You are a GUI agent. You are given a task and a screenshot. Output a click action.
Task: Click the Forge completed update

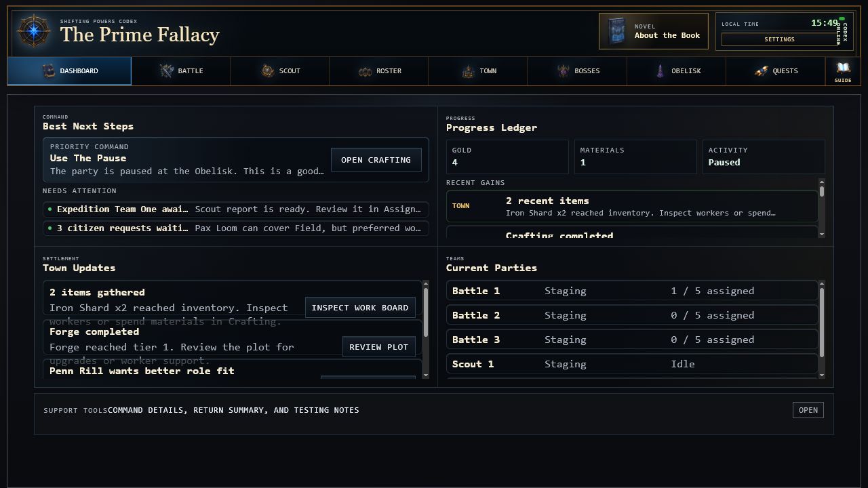click(x=233, y=338)
